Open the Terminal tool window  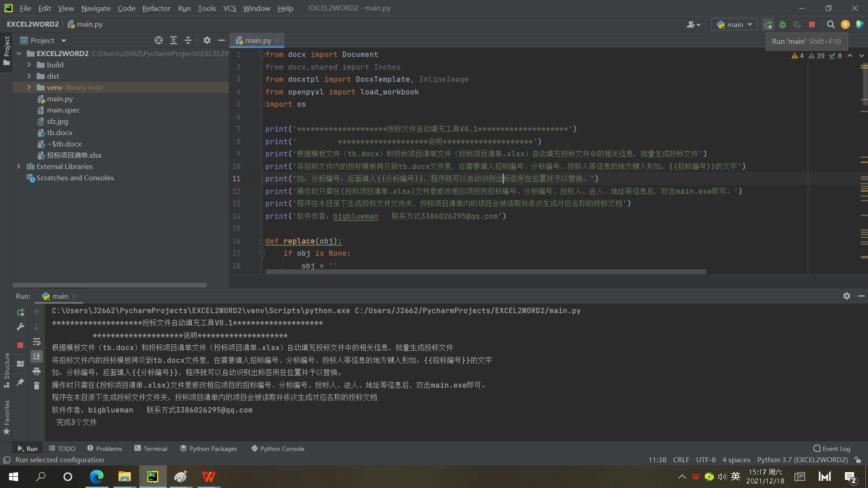tap(151, 449)
